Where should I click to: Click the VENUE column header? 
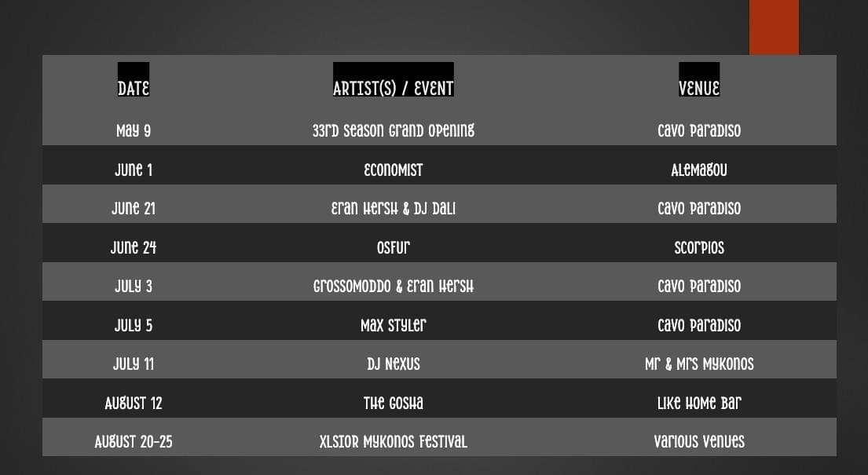pos(698,88)
